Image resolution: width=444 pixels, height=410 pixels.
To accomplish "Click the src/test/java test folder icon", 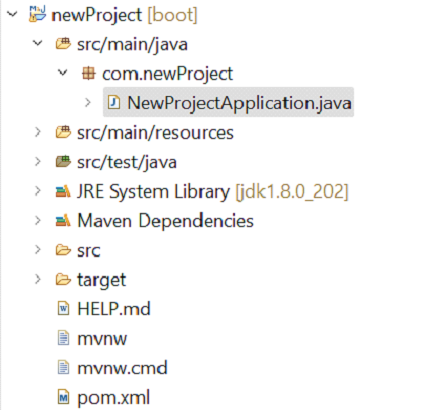I will point(63,161).
